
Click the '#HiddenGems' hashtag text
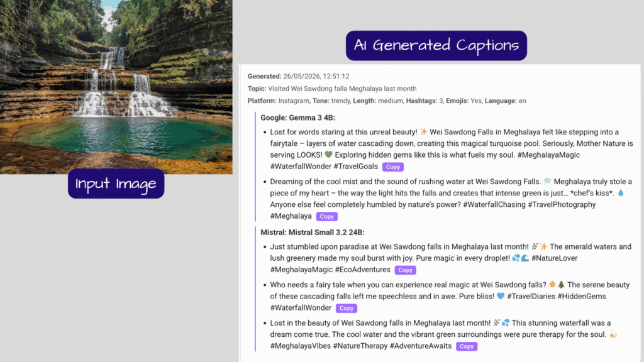point(582,297)
